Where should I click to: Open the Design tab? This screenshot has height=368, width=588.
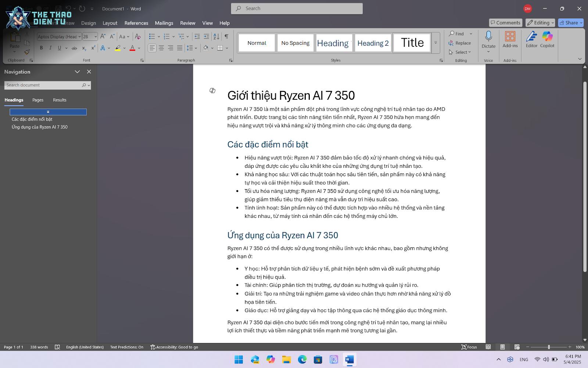click(89, 23)
